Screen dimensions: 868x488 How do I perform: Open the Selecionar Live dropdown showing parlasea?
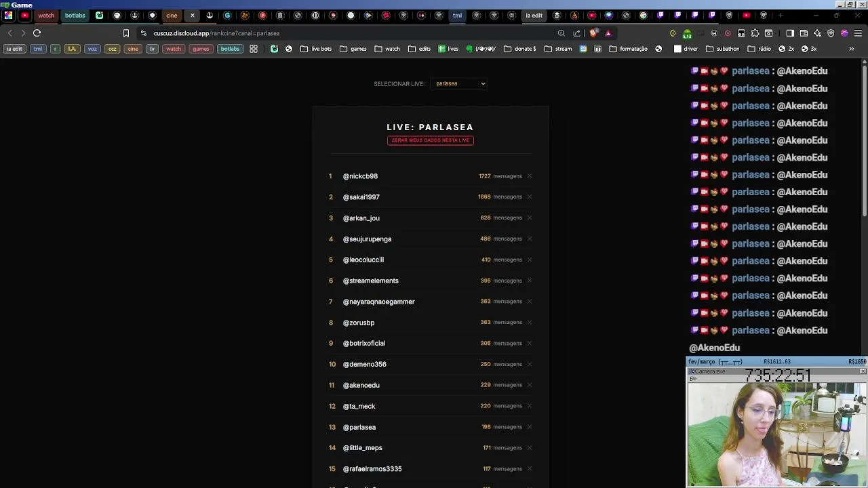459,83
